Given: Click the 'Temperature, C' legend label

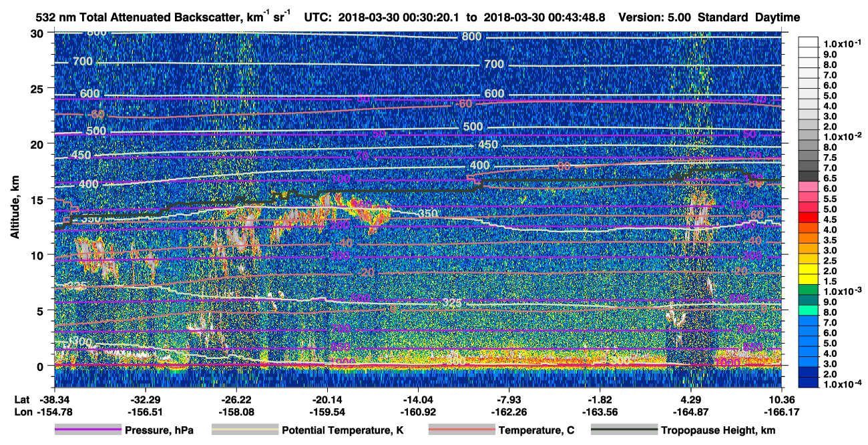Looking at the screenshot, I should [x=536, y=430].
